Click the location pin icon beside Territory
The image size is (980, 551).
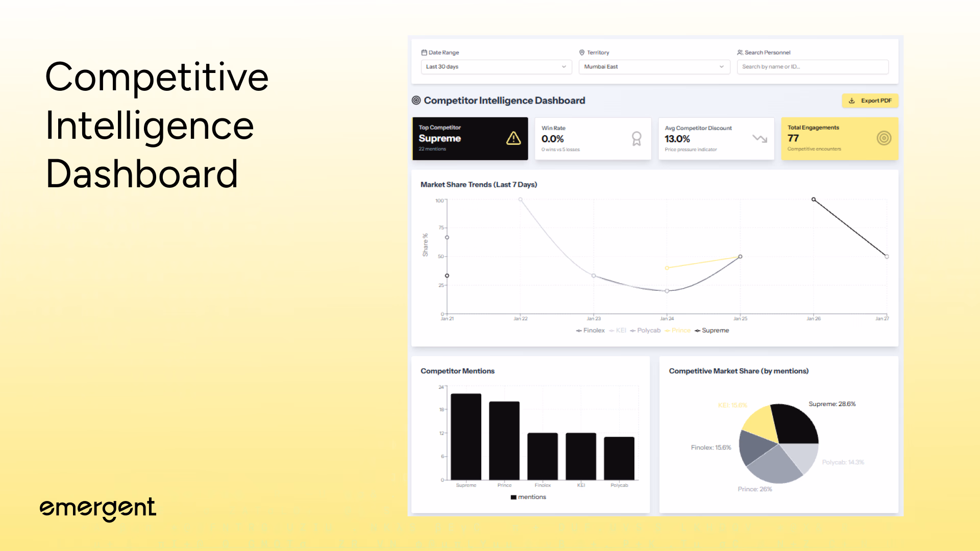point(582,53)
